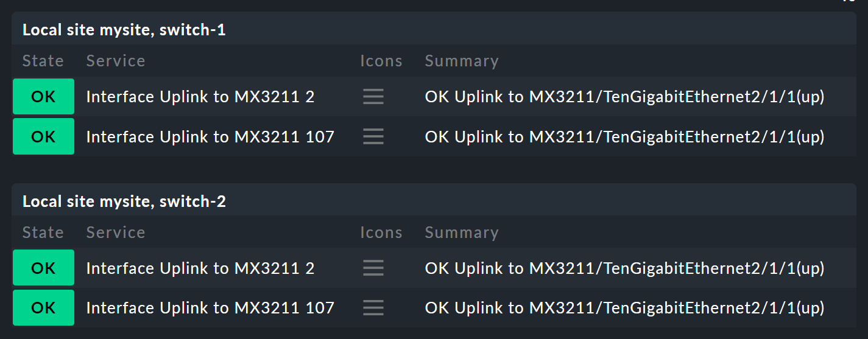Open switch-2 'Interface Uplink to MX3211 2' service
Screen dimensions: 868x339
[200, 268]
